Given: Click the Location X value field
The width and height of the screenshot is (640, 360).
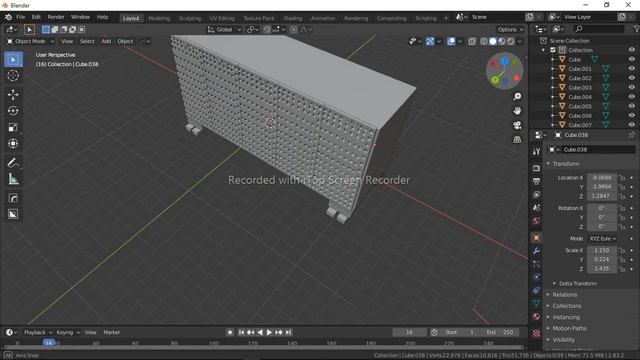Looking at the screenshot, I should tap(602, 178).
